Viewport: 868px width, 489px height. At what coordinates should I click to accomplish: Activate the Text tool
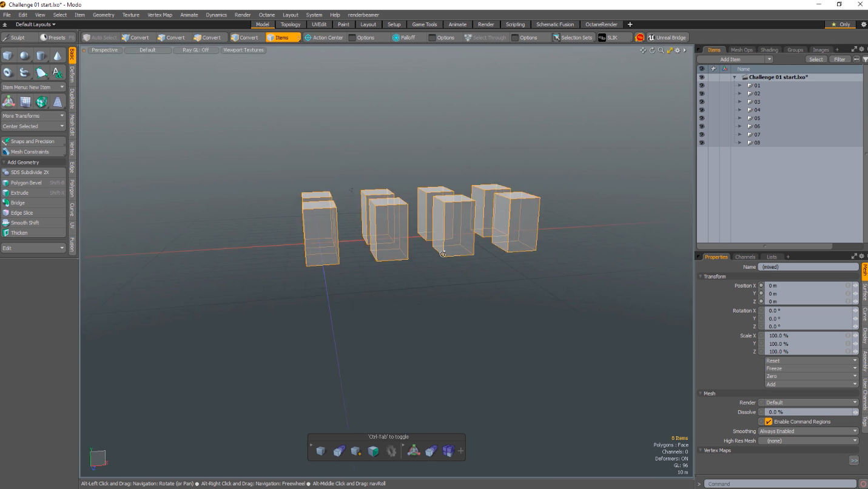point(58,72)
